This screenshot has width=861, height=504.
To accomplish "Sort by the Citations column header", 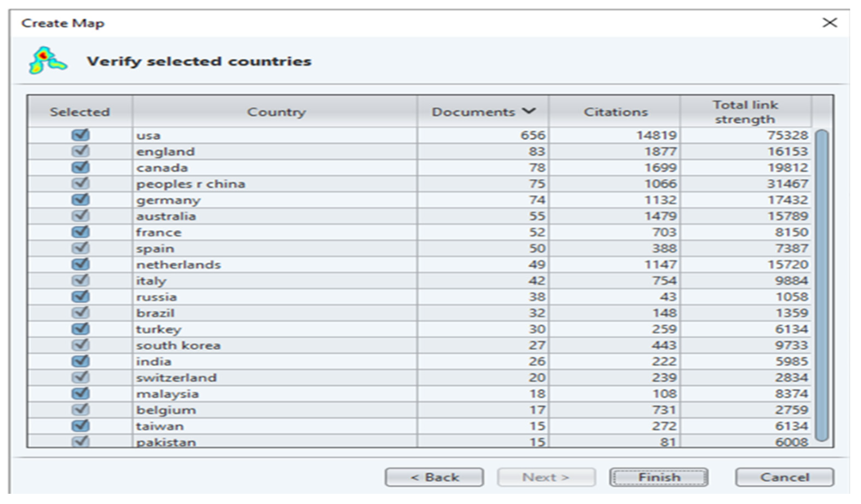I will [615, 112].
